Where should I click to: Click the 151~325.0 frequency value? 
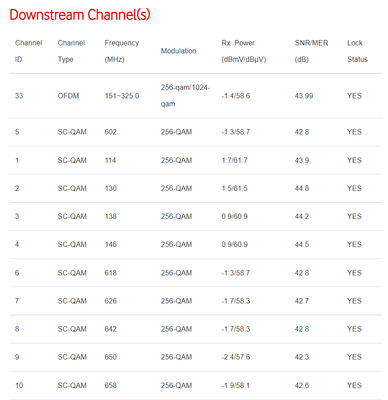[122, 96]
